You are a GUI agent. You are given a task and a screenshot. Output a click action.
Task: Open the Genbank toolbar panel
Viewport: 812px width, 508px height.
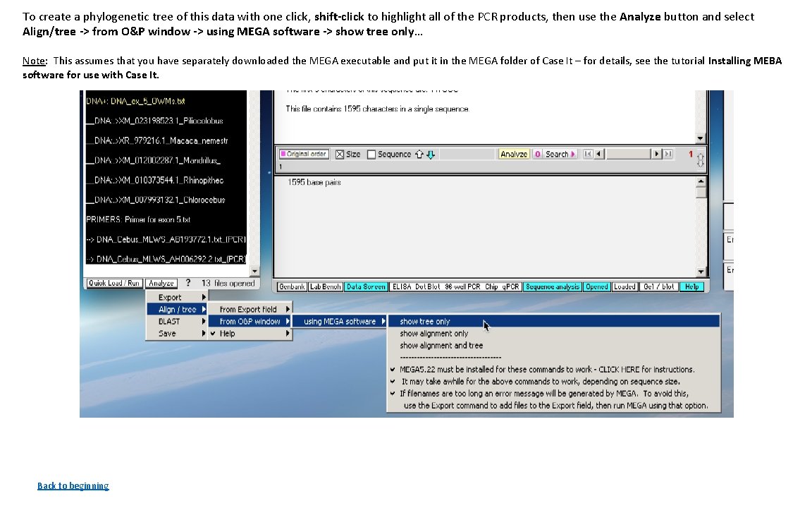tap(291, 286)
